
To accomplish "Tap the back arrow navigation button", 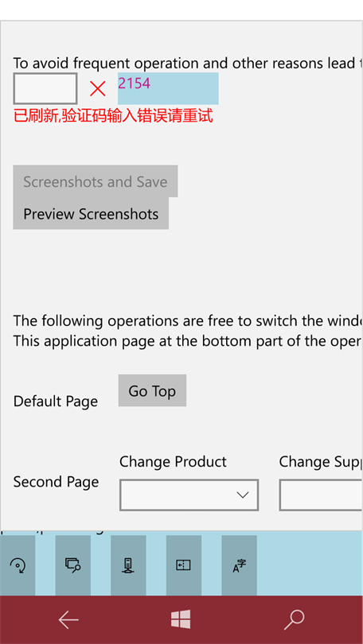I will [x=68, y=620].
